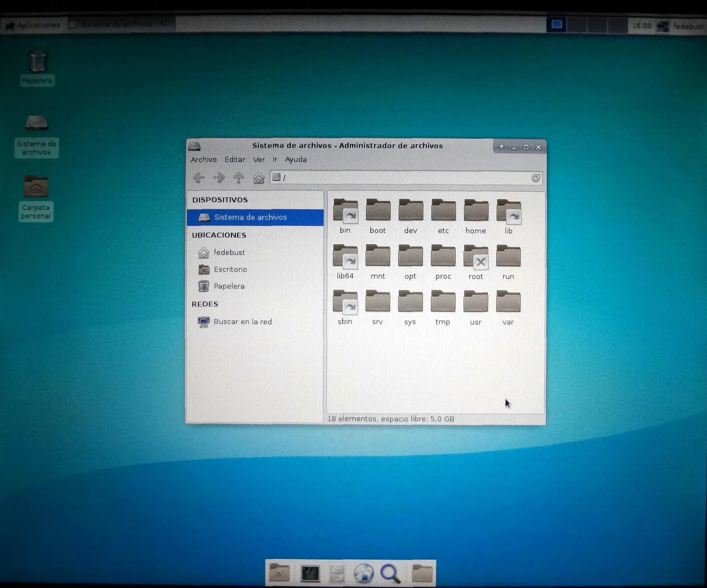Viewport: 707px width, 588px height.
Task: Click fedebust user menu in panel
Action: pyautogui.click(x=688, y=26)
